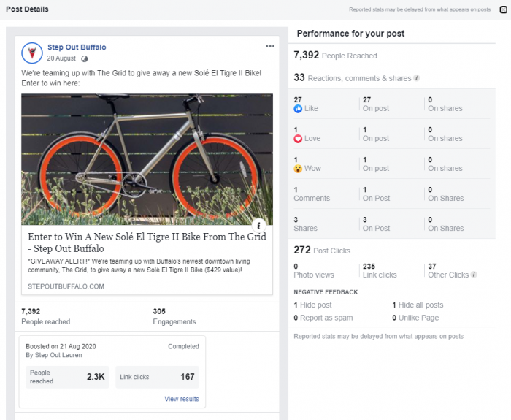Click info icon beside Reactions, comments & shares
The image size is (511, 420).
point(417,78)
